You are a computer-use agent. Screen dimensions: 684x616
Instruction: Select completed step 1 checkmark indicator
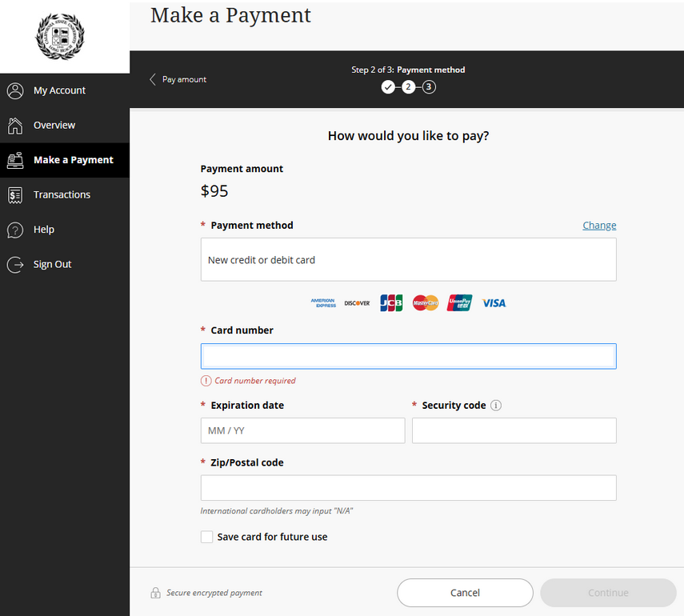tap(388, 86)
